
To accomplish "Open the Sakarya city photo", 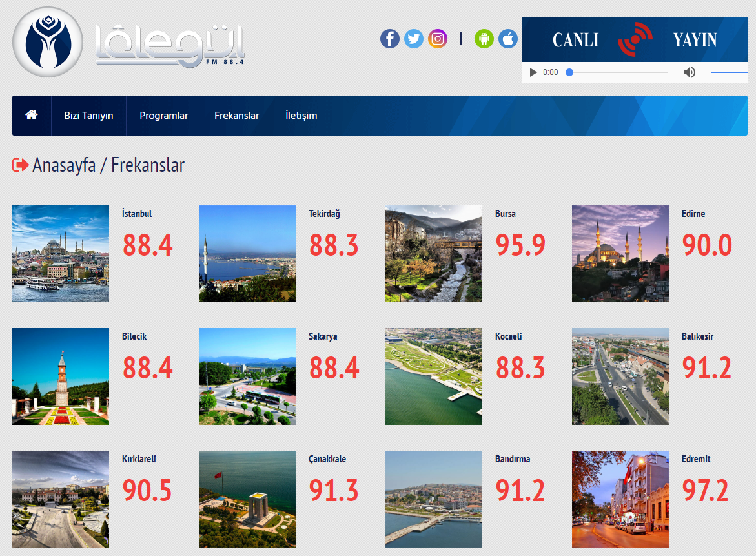I will (x=247, y=376).
